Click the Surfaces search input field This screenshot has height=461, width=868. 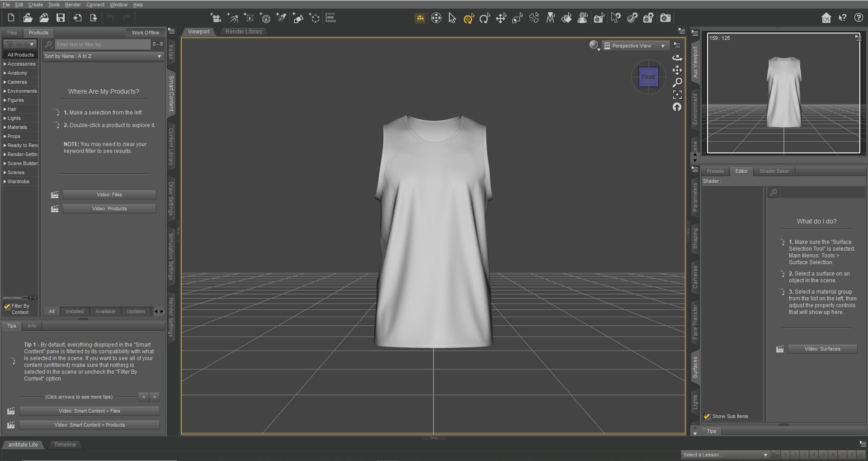(822, 193)
